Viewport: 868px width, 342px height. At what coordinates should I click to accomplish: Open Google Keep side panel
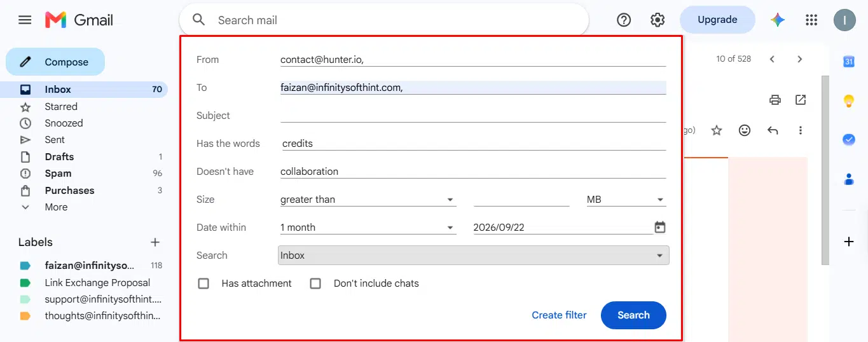848,100
